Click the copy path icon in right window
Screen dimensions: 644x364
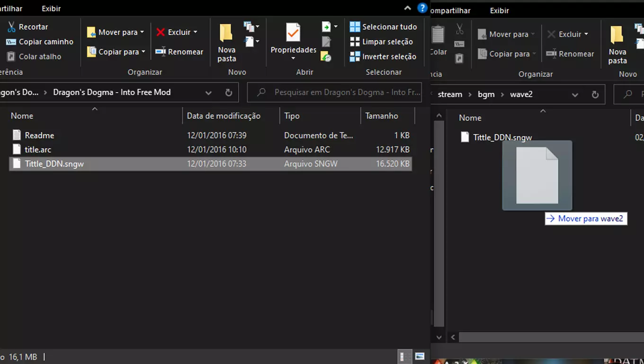point(459,44)
